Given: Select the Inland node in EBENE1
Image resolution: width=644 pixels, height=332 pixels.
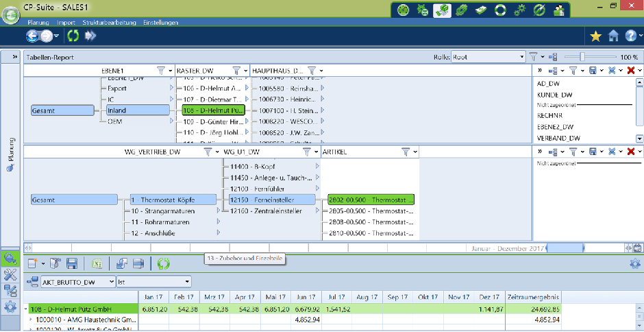Looking at the screenshot, I should pos(138,110).
